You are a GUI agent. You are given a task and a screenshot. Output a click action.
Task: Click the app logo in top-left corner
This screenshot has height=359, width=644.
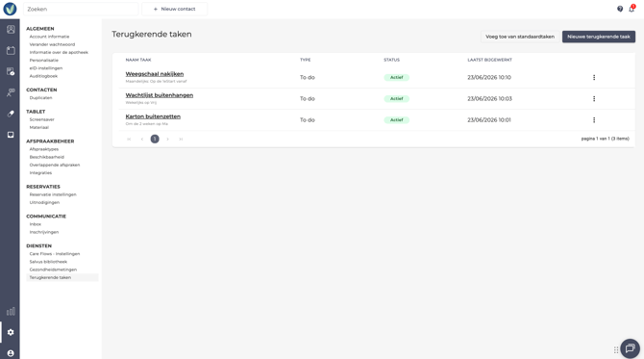click(x=10, y=9)
